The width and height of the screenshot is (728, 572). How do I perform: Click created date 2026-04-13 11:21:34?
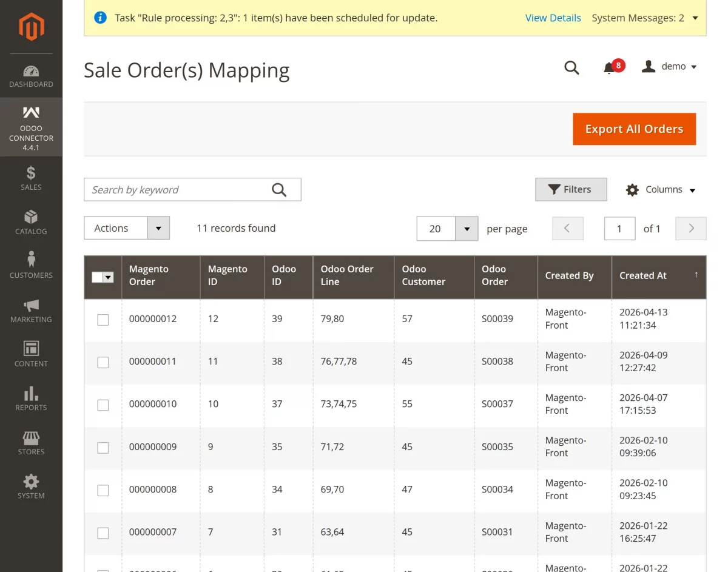pyautogui.click(x=643, y=318)
